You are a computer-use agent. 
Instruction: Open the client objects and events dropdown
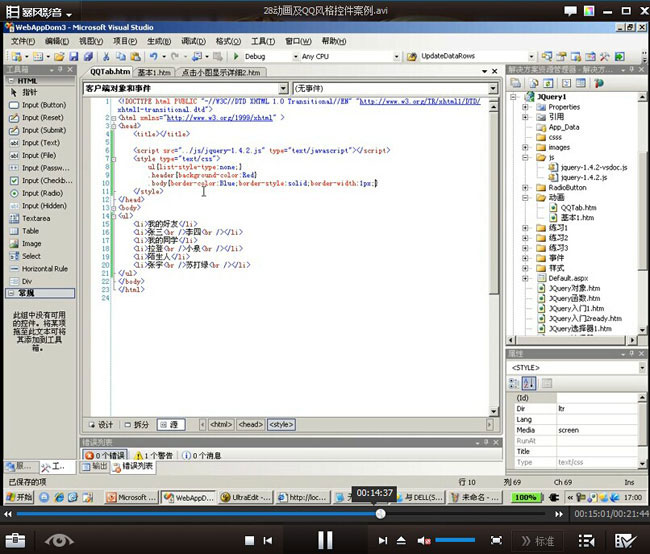tap(283, 88)
